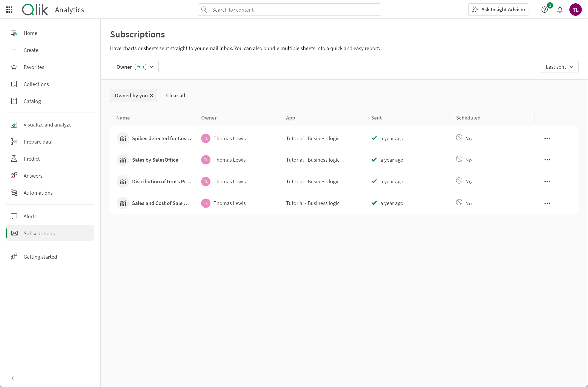Image resolution: width=588 pixels, height=387 pixels.
Task: Open the Distribution of Gross Pr... subscription
Action: (x=162, y=181)
